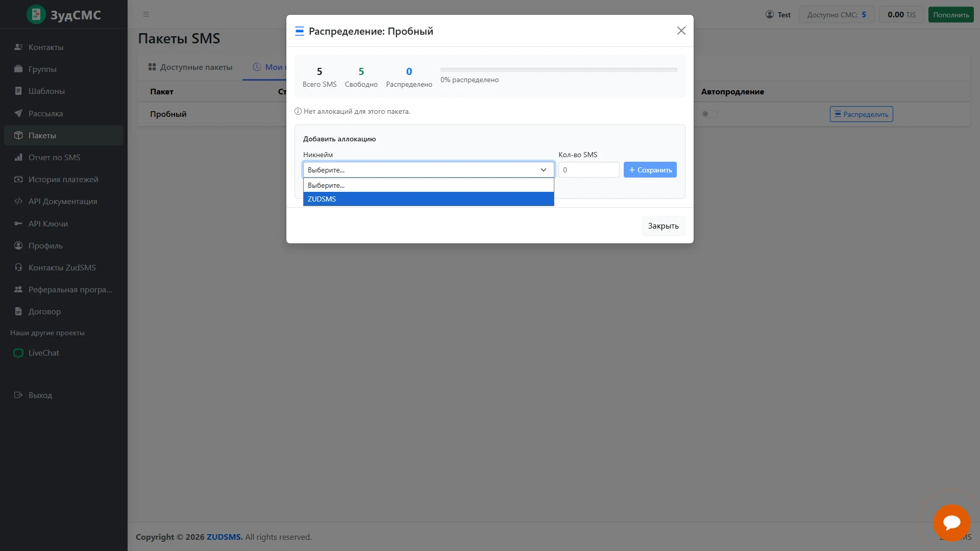Image resolution: width=980 pixels, height=551 pixels.
Task: Select ZUDSMS option in dropdown
Action: [x=429, y=199]
